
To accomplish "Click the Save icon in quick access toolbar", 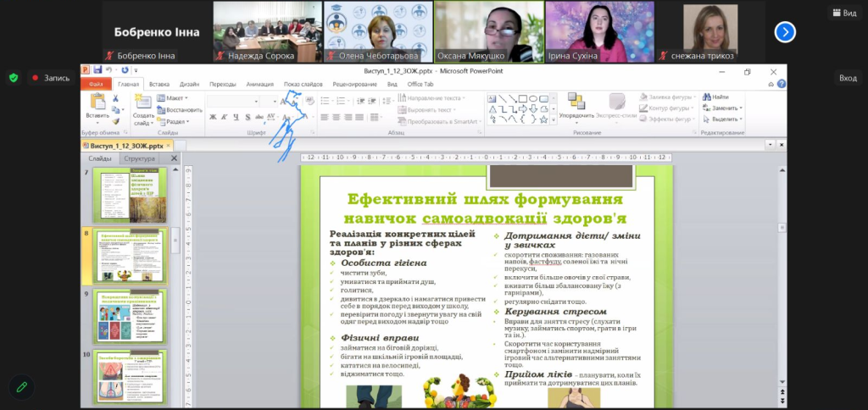I will click(x=98, y=70).
